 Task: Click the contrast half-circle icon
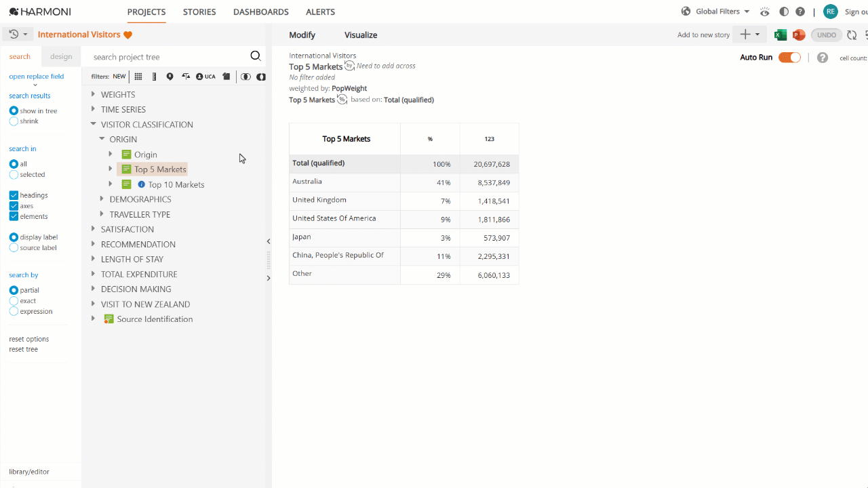pyautogui.click(x=784, y=12)
